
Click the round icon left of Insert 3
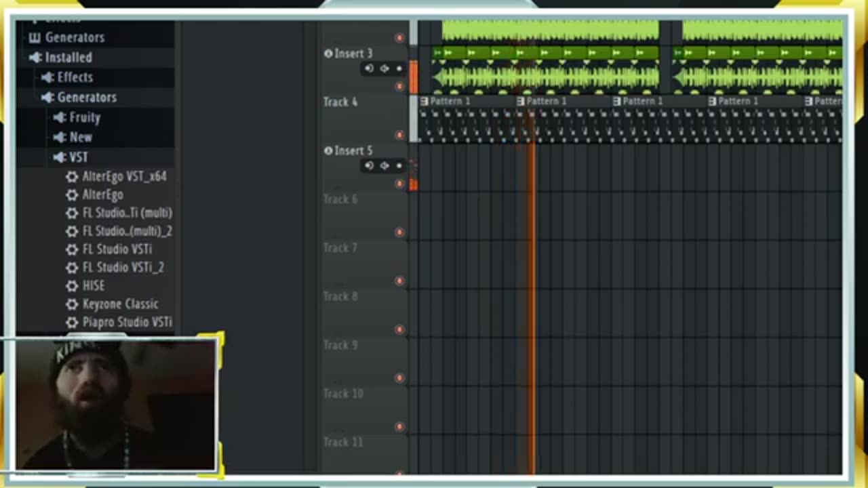click(x=328, y=54)
